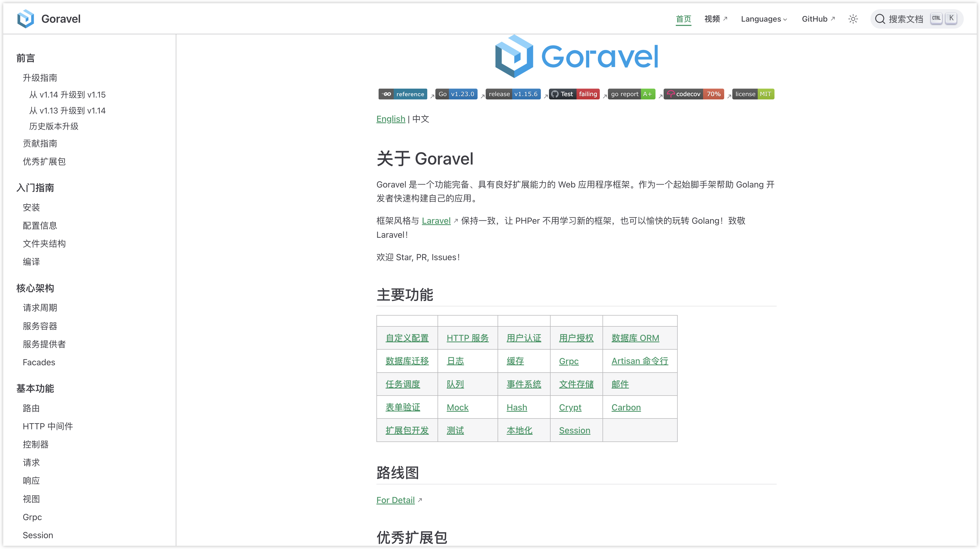Viewport: 980px width, 549px height.
Task: Select 优秀扩展包 in the sidebar
Action: coord(44,162)
